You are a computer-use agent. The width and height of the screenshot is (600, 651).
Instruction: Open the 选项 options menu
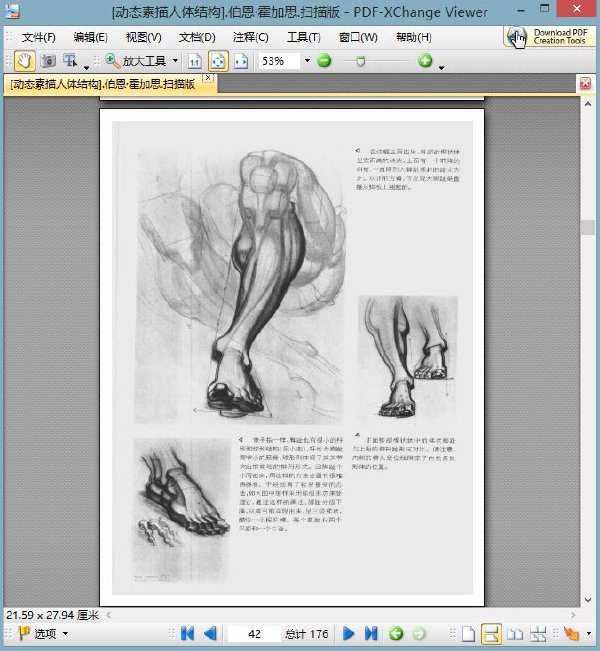pyautogui.click(x=43, y=634)
